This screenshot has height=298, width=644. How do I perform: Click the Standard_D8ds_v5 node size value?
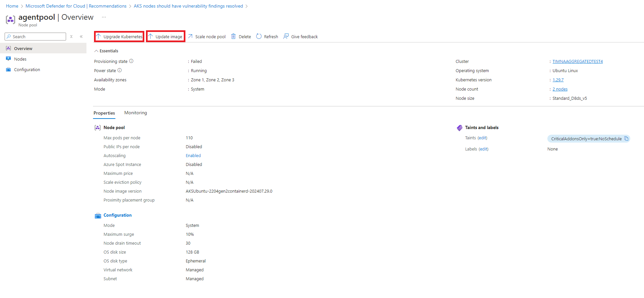click(570, 98)
